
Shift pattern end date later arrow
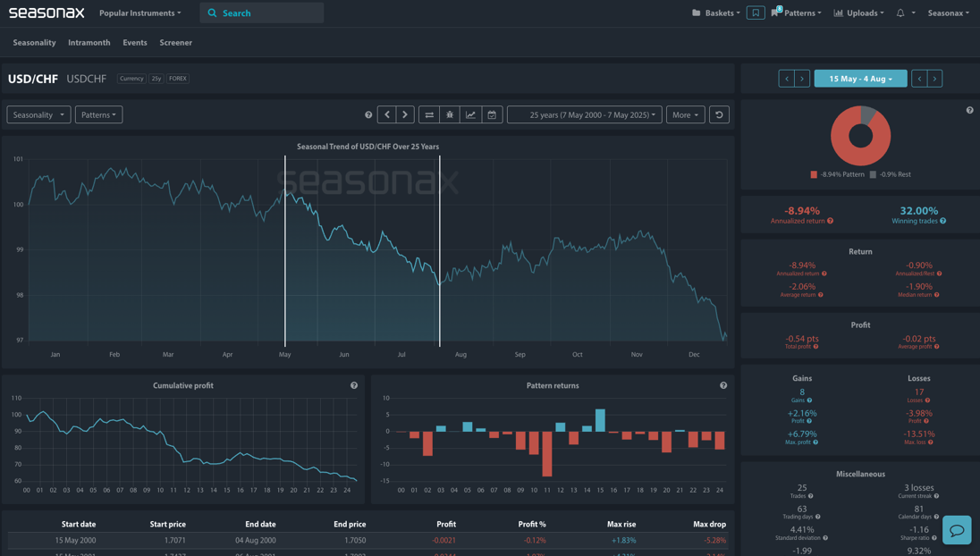(x=935, y=79)
